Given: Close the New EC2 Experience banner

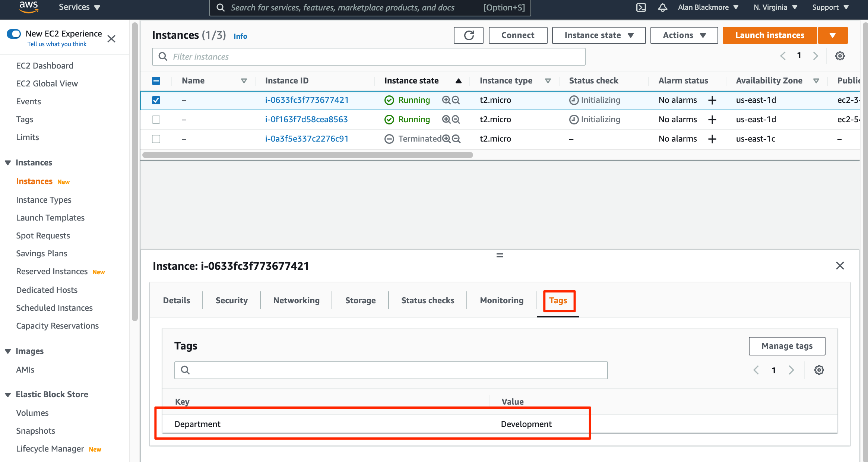Looking at the screenshot, I should tap(111, 39).
